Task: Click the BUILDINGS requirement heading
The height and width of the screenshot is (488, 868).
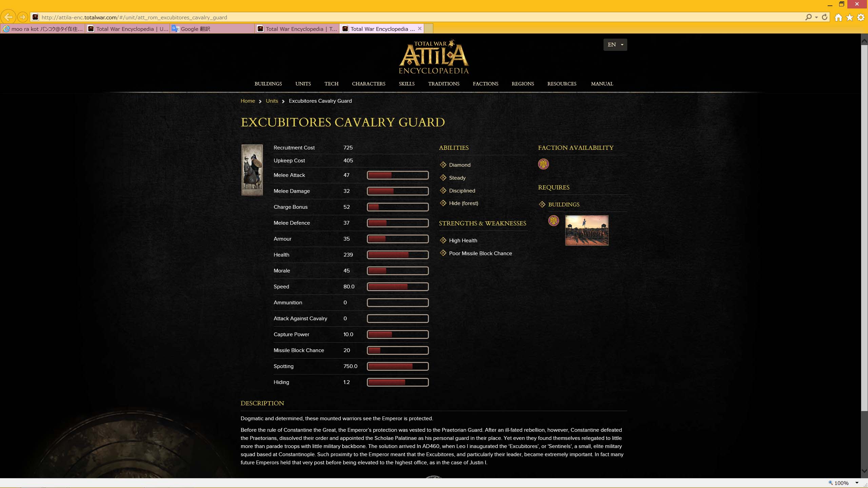Action: 564,205
